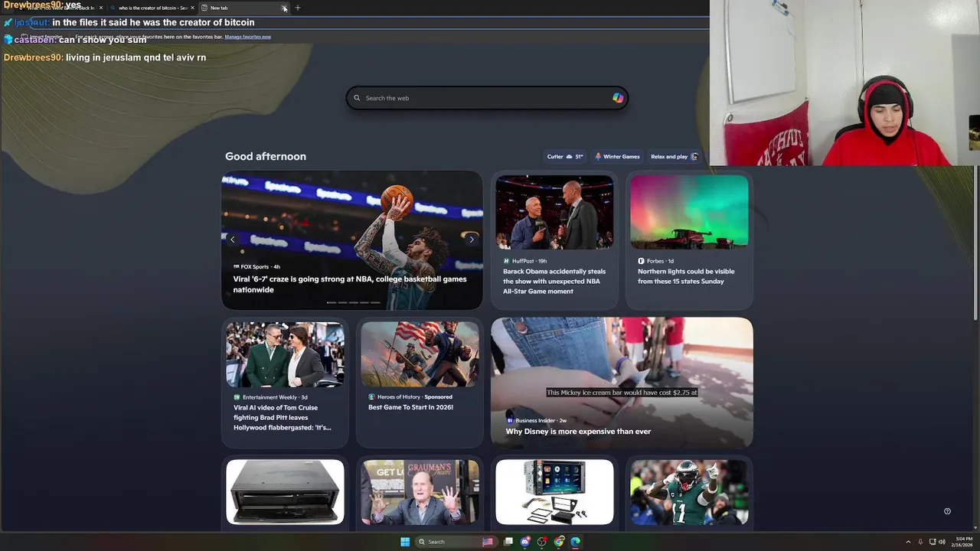The image size is (980, 551).
Task: Open the taskbar clock and date
Action: [x=964, y=542]
